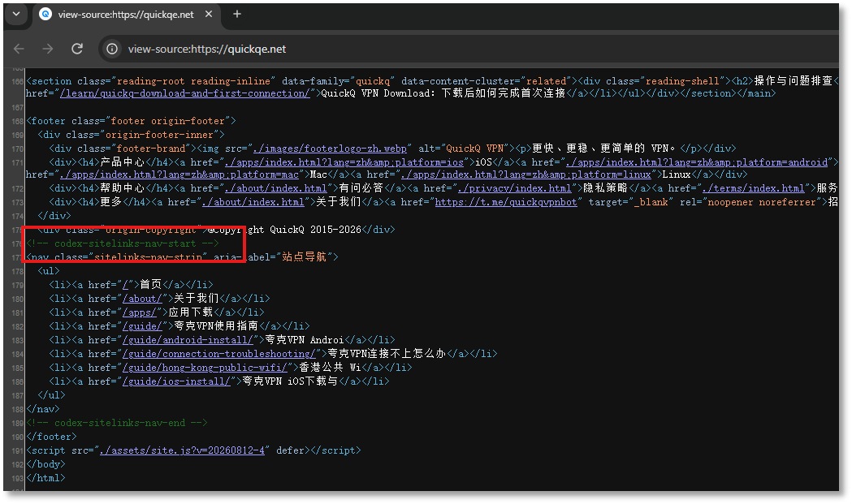Follow the /about/ href link
Image resolution: width=852 pixels, height=504 pixels.
coord(142,299)
